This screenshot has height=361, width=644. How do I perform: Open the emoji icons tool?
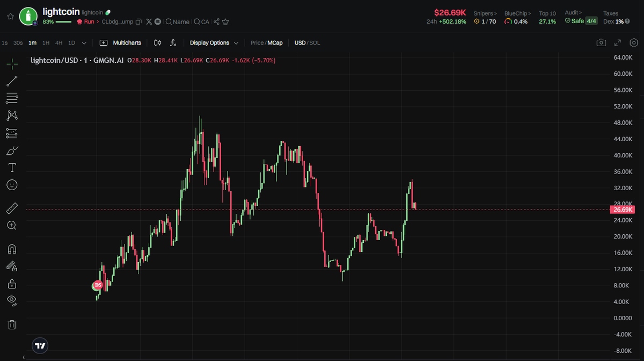(12, 184)
